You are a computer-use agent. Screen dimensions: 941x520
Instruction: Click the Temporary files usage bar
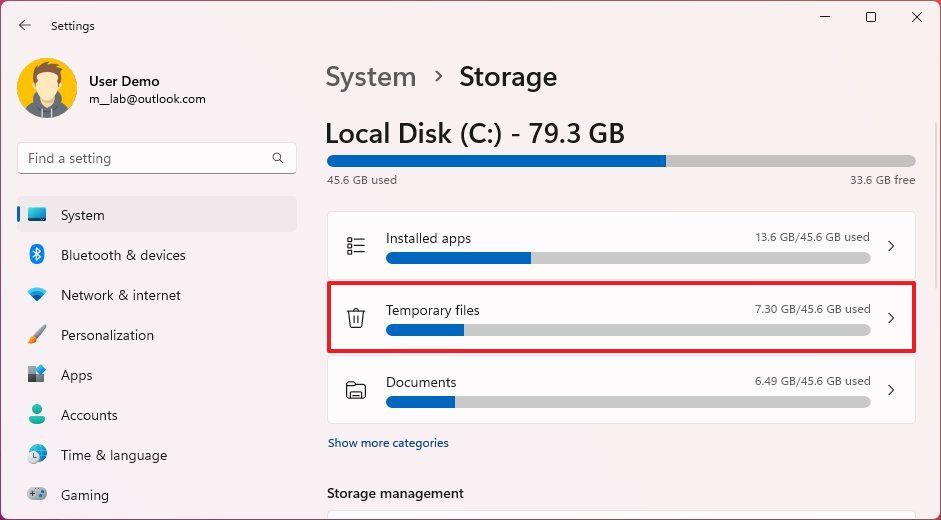tap(628, 330)
